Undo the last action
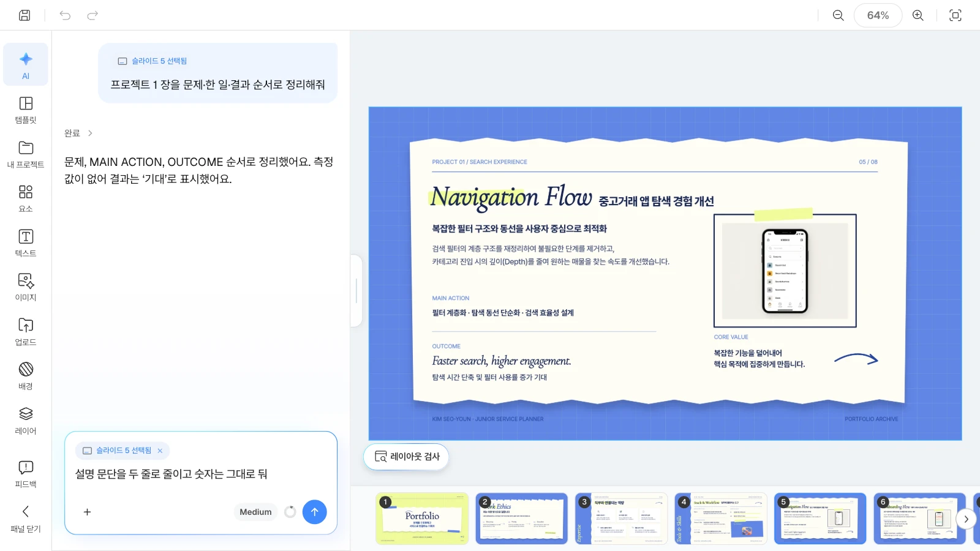980x551 pixels. click(65, 15)
